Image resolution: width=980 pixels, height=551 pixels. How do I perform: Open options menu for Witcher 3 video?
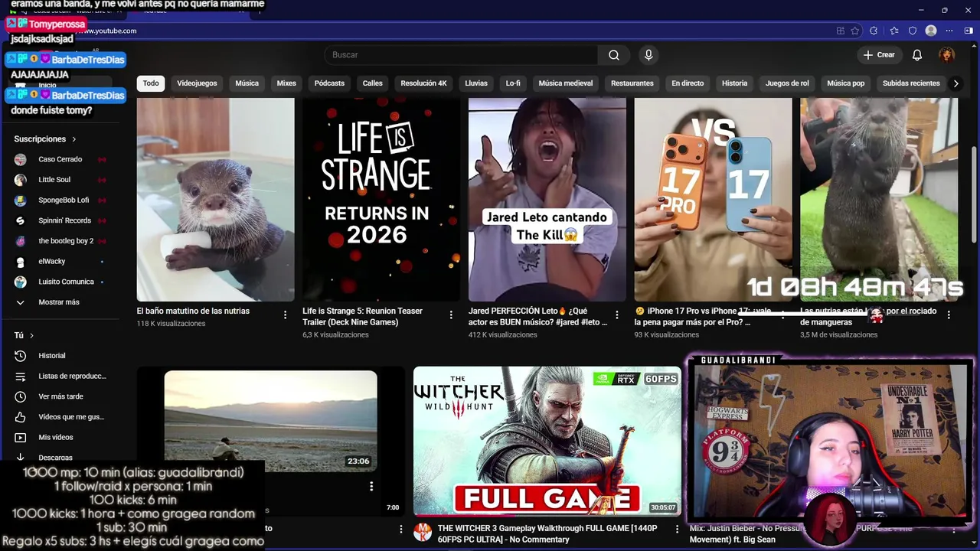pyautogui.click(x=677, y=529)
